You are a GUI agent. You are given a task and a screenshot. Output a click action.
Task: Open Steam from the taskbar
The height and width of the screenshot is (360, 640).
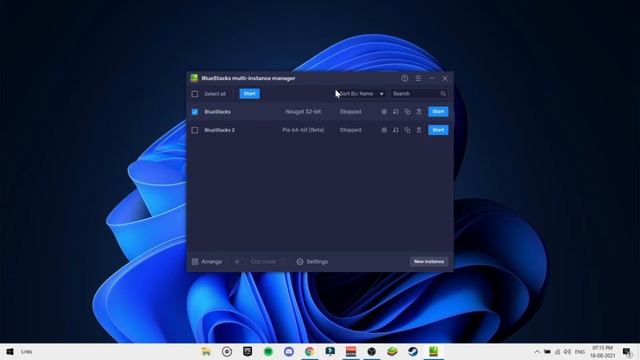coord(413,351)
